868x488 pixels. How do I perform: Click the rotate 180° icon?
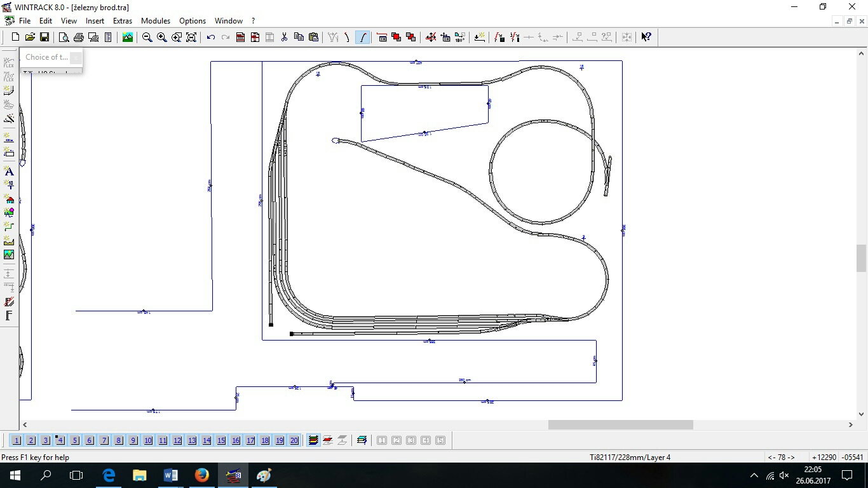pos(459,37)
